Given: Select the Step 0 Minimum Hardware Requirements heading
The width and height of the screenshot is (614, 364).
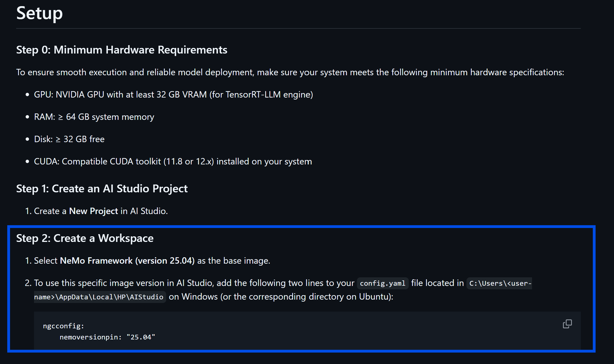Looking at the screenshot, I should click(122, 50).
